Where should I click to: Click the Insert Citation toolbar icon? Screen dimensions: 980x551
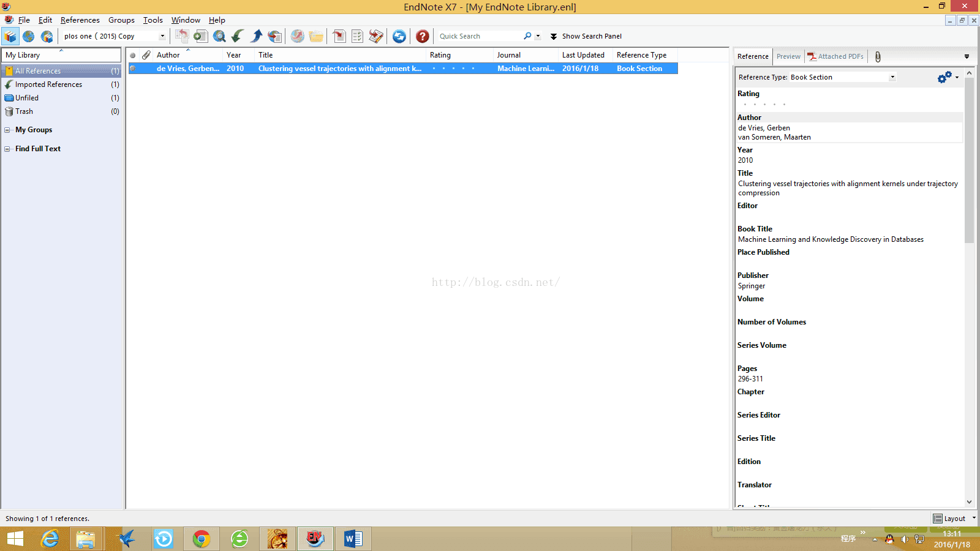(x=339, y=36)
